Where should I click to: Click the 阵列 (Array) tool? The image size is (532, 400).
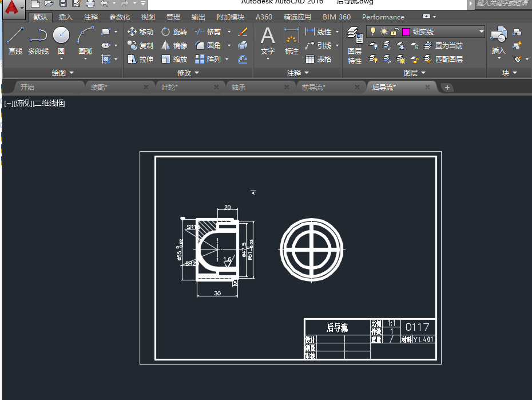tap(208, 59)
